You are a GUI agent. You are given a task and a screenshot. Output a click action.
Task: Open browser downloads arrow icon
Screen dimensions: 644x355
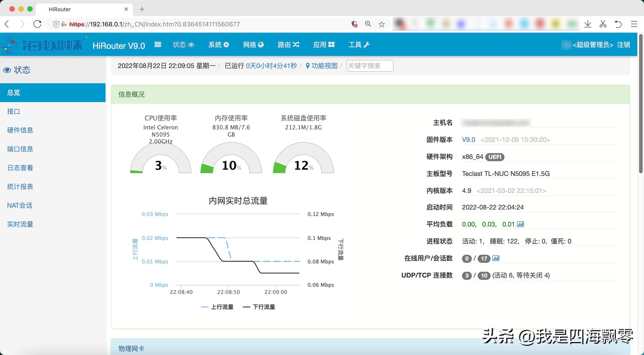(x=588, y=24)
